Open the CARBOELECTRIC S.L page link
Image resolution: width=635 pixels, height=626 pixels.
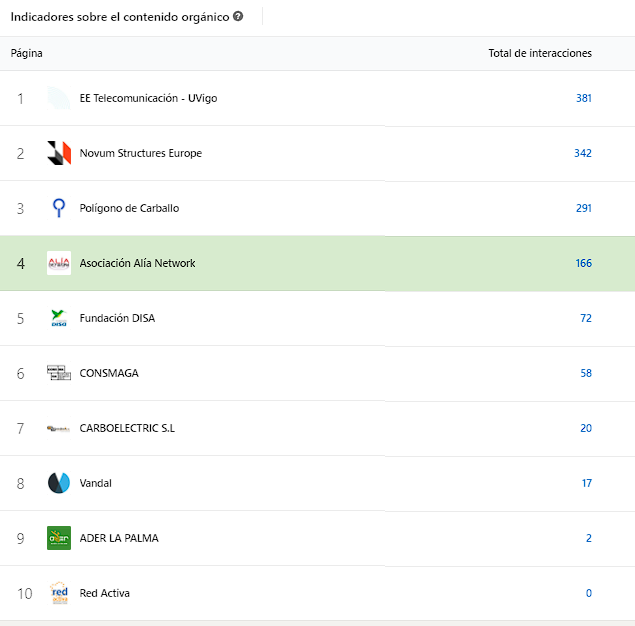(x=127, y=428)
